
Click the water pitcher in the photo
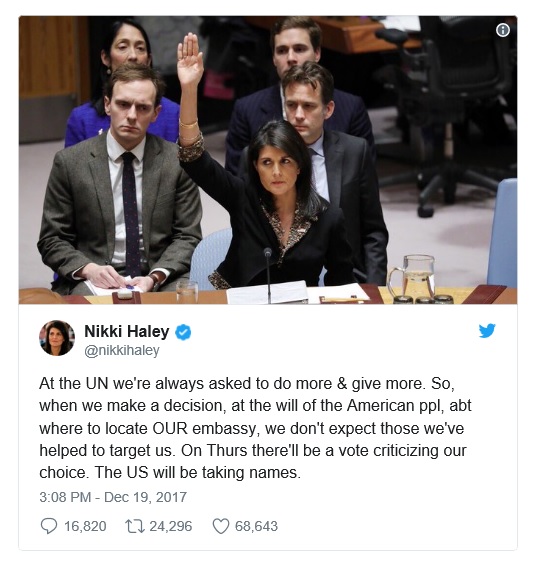(414, 277)
